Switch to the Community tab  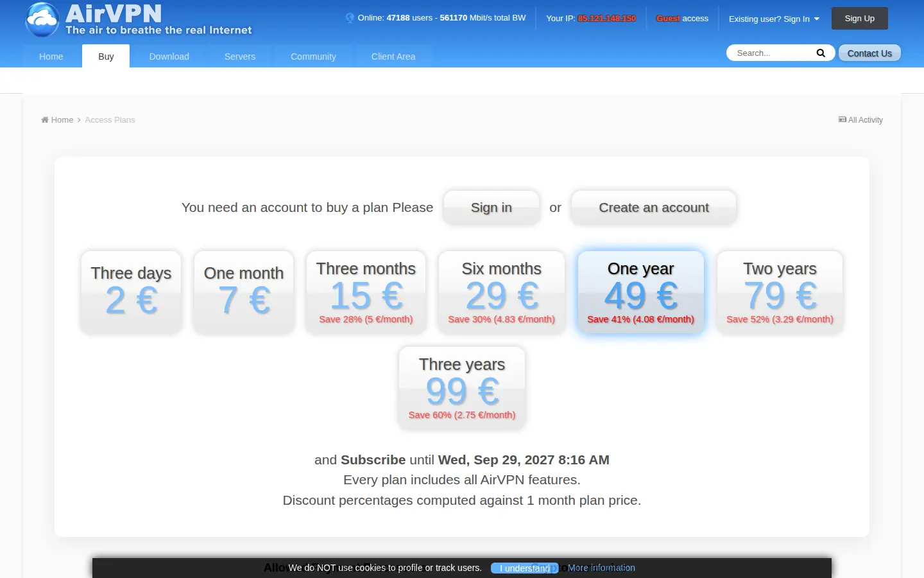[x=313, y=57]
